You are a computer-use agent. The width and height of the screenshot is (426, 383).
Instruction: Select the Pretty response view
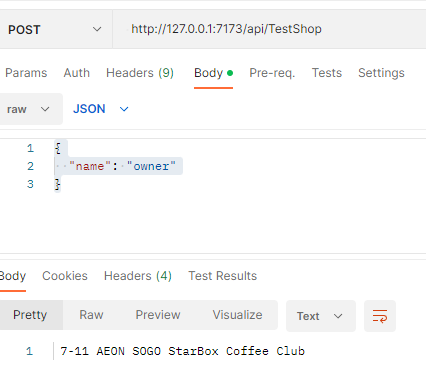30,315
